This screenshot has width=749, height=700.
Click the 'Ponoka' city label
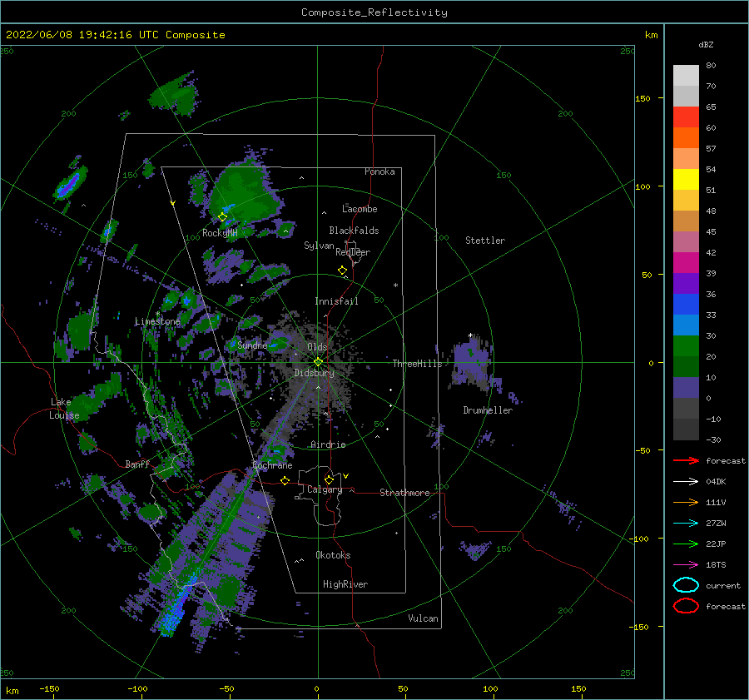click(x=379, y=171)
